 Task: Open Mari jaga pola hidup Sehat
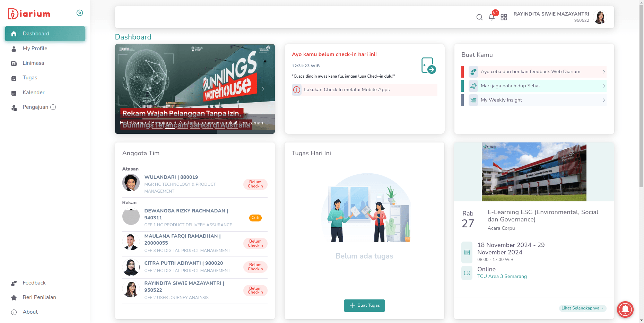tap(534, 86)
